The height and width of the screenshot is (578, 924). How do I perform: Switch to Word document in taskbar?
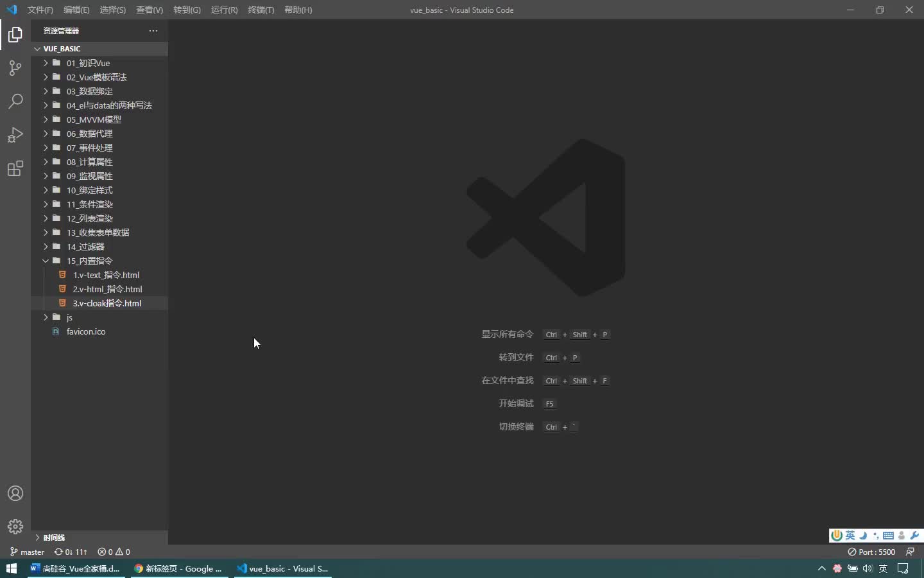pos(76,568)
